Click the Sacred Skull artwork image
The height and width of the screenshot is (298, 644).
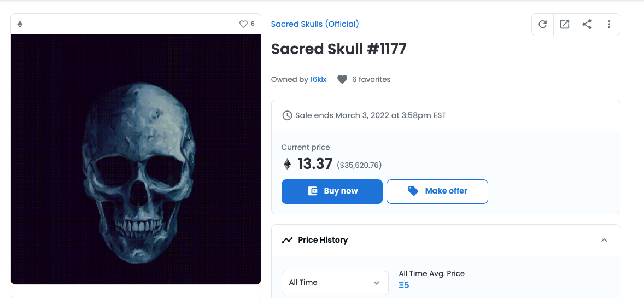136,159
